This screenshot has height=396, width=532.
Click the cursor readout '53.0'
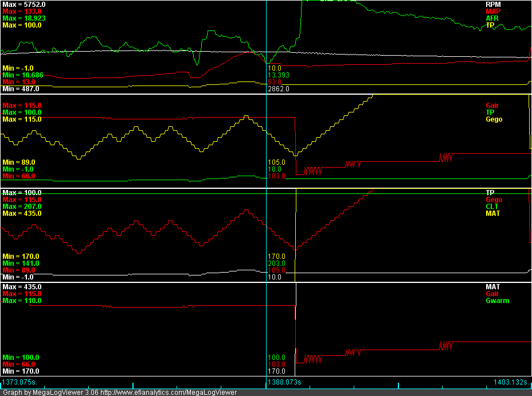click(275, 82)
